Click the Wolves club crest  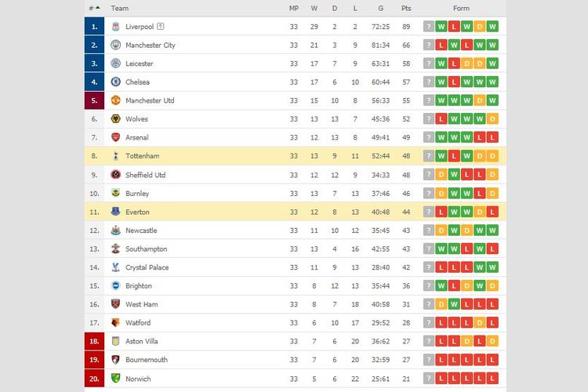115,119
